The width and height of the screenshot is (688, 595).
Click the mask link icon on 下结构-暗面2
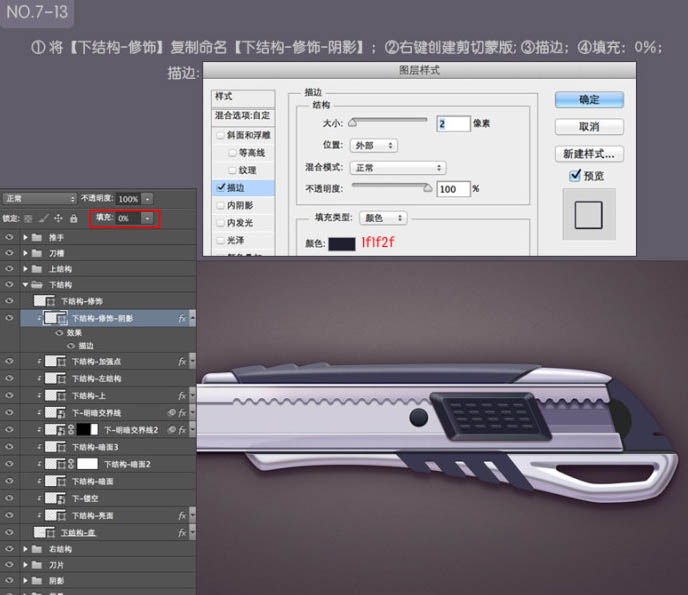point(71,464)
